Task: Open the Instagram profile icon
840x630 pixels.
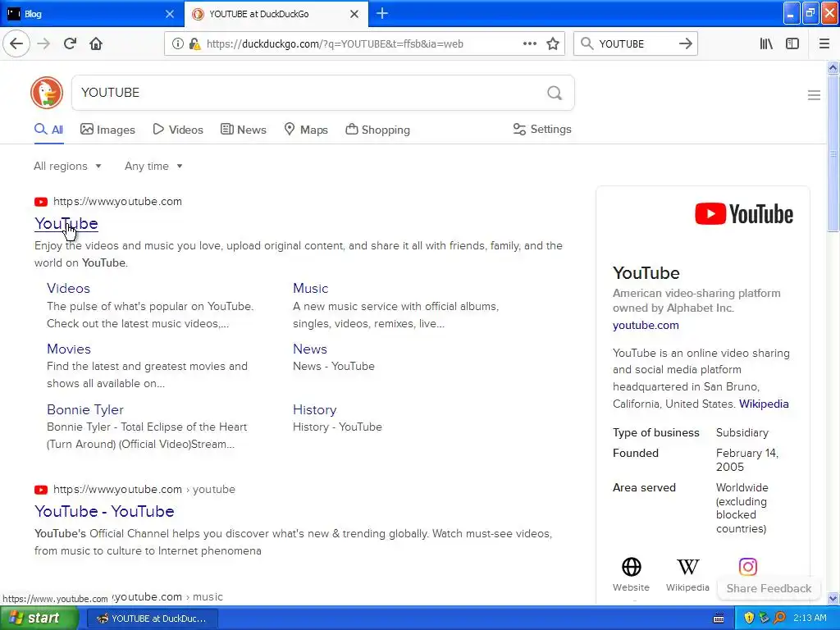Action: tap(748, 567)
